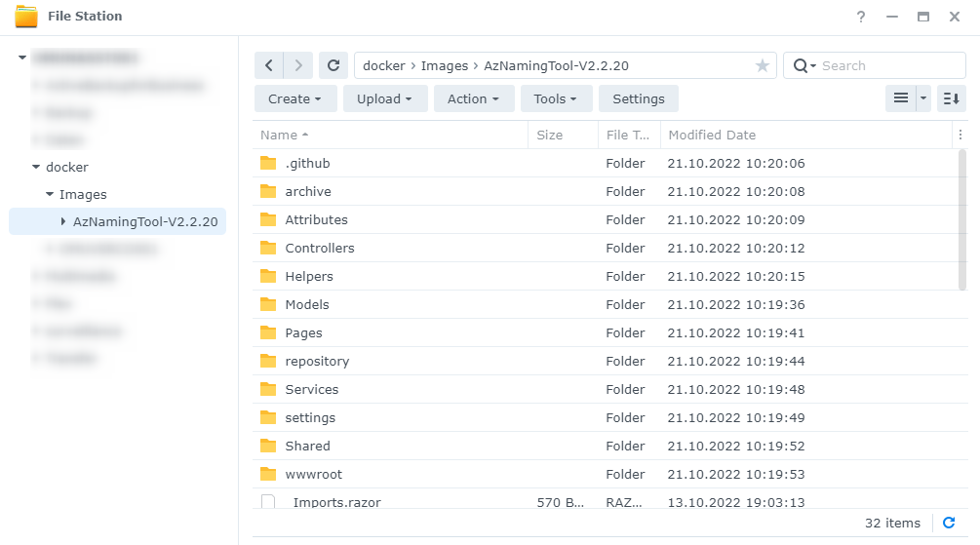Expand the AzNamingTool-V2.2.20 tree node
Image resolution: width=980 pixels, height=545 pixels.
(63, 221)
